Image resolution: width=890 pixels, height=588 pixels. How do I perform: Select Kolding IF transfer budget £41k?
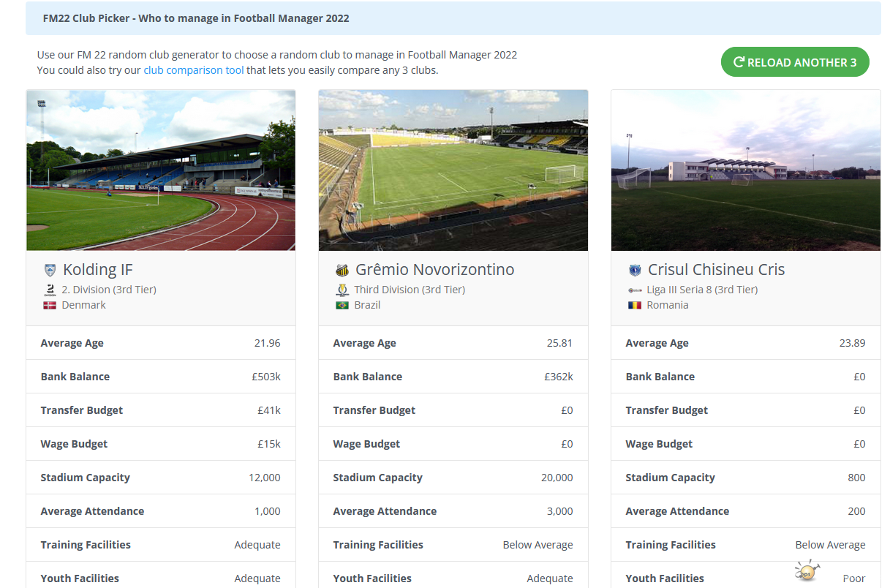[269, 410]
